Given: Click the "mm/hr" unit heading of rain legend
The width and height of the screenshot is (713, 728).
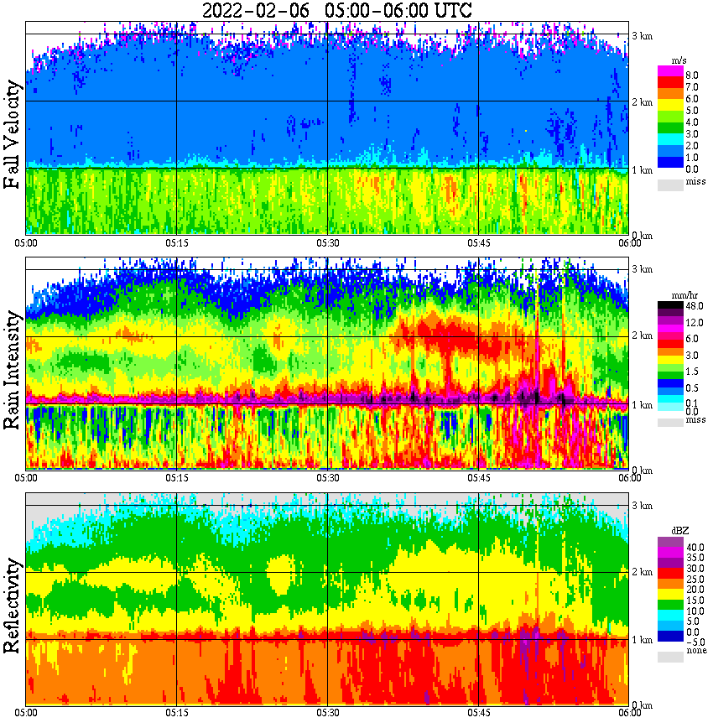Looking at the screenshot, I should tap(684, 295).
